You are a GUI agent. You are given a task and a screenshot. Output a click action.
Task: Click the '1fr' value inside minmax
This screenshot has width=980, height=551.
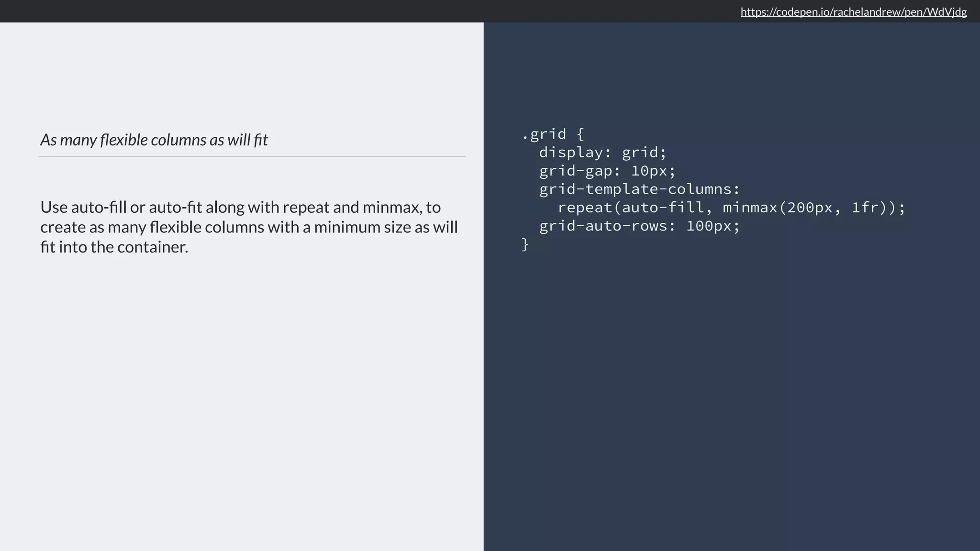[865, 208]
